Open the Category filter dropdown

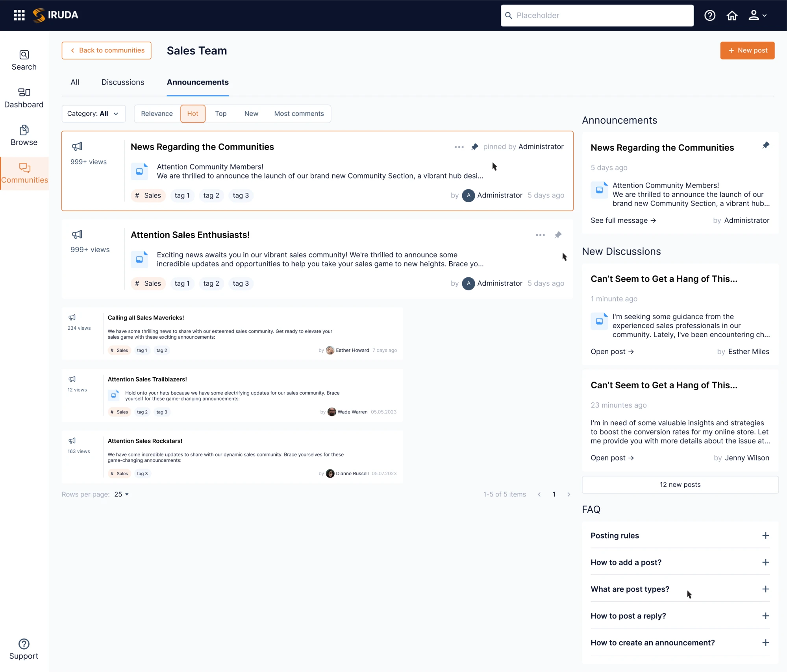[93, 114]
